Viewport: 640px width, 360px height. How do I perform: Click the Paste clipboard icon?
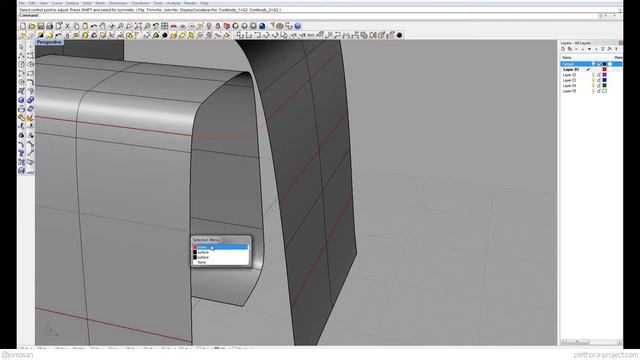tap(85, 26)
